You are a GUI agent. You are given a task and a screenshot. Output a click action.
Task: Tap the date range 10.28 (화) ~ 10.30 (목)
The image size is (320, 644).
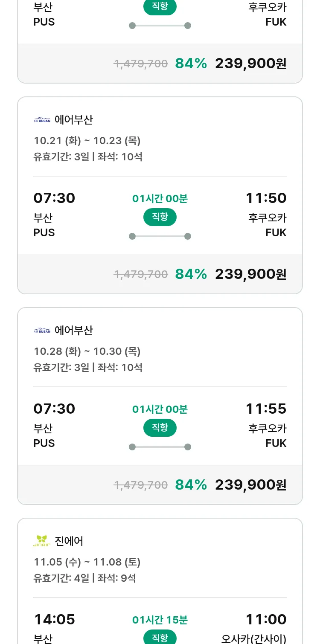87,351
